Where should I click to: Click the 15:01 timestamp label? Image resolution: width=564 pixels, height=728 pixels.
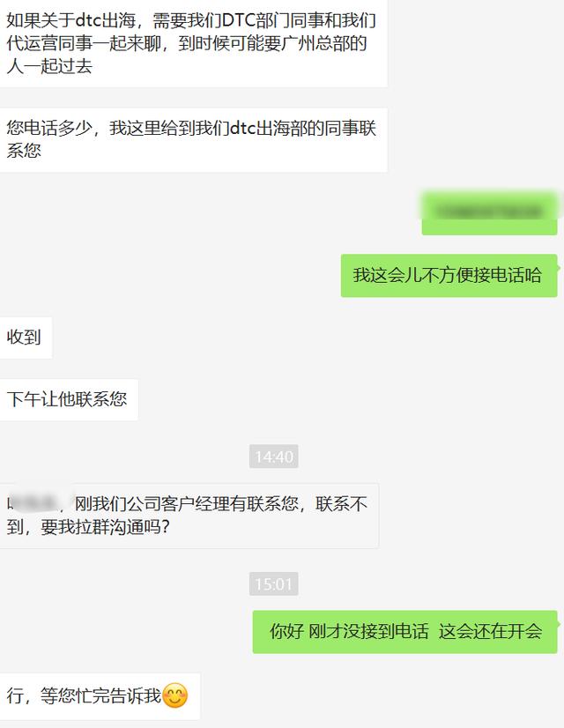pos(273,583)
